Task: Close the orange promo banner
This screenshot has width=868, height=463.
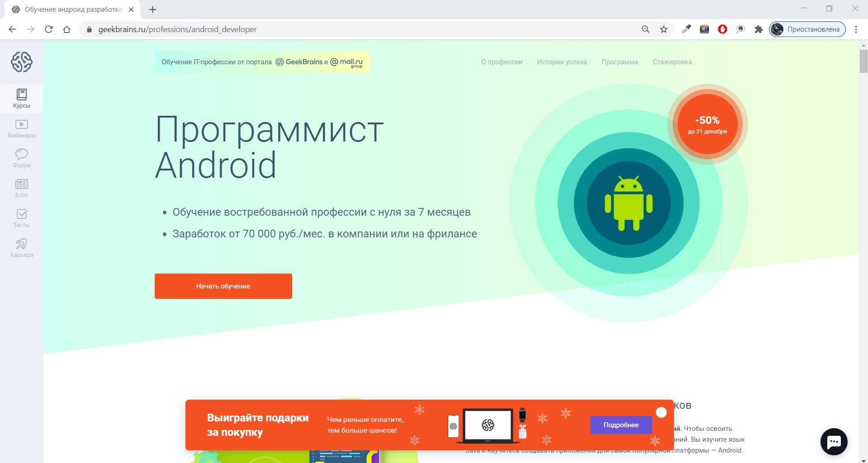Action: pyautogui.click(x=661, y=412)
